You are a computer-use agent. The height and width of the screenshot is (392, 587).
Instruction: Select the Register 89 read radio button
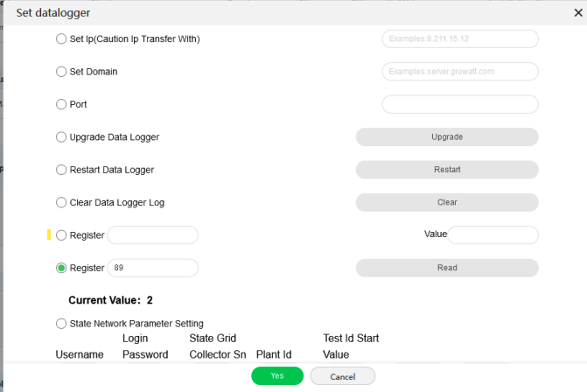[x=61, y=268]
